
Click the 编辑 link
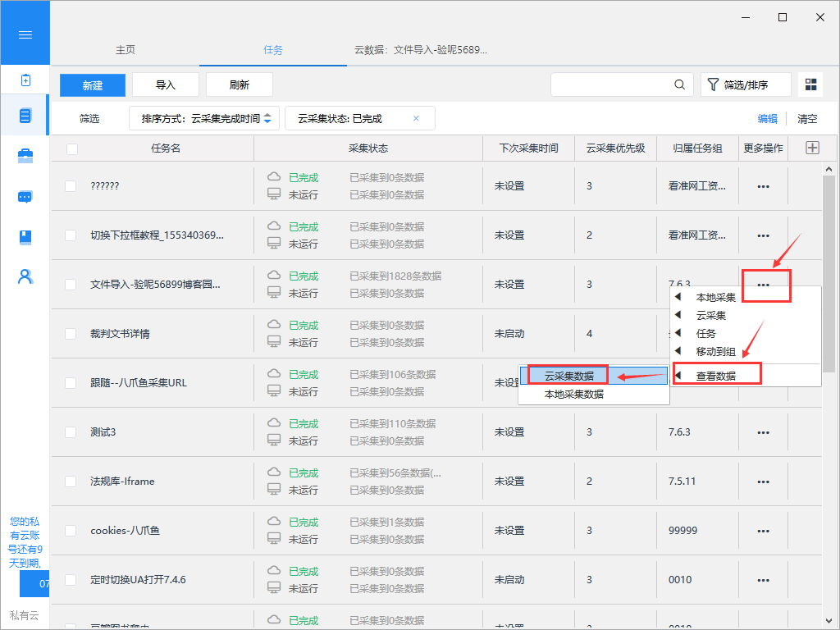tap(767, 118)
